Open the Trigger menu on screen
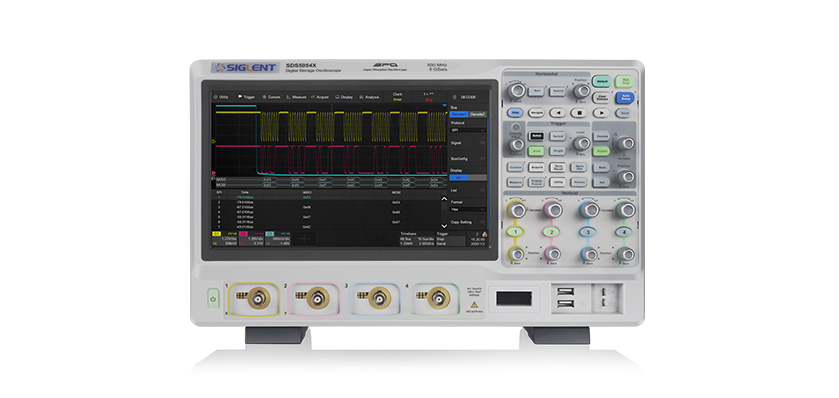This screenshot has width=839, height=398. [247, 97]
